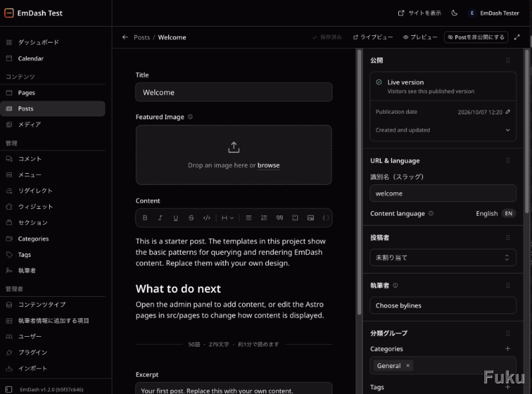
Task: Open ダッシュボード in the sidebar
Action: point(53,42)
